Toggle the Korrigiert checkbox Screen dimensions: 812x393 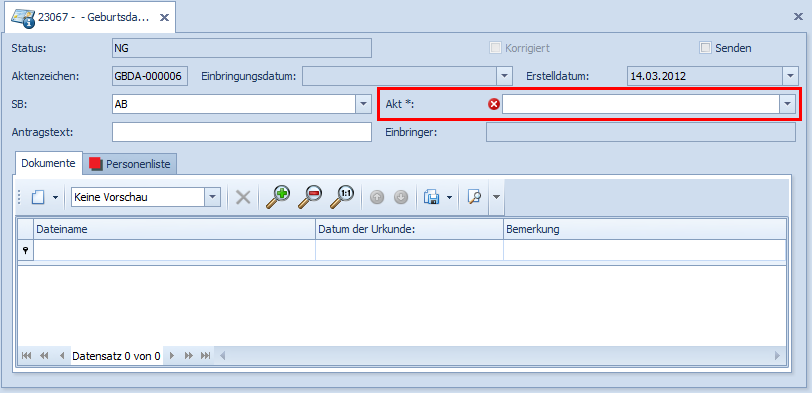click(495, 48)
